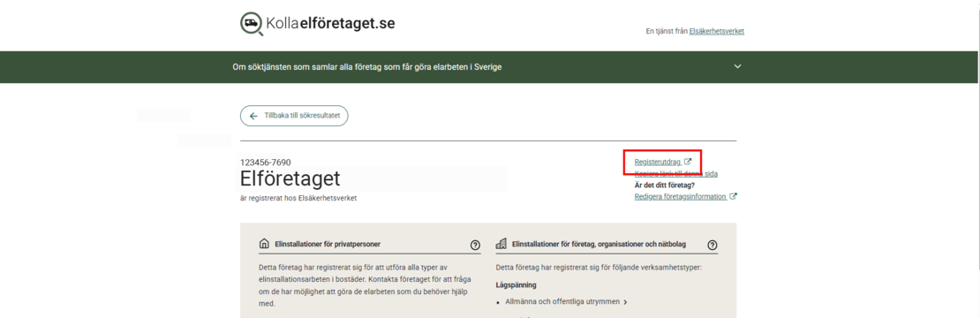
Task: Open the Registerutdrag link
Action: [x=662, y=162]
